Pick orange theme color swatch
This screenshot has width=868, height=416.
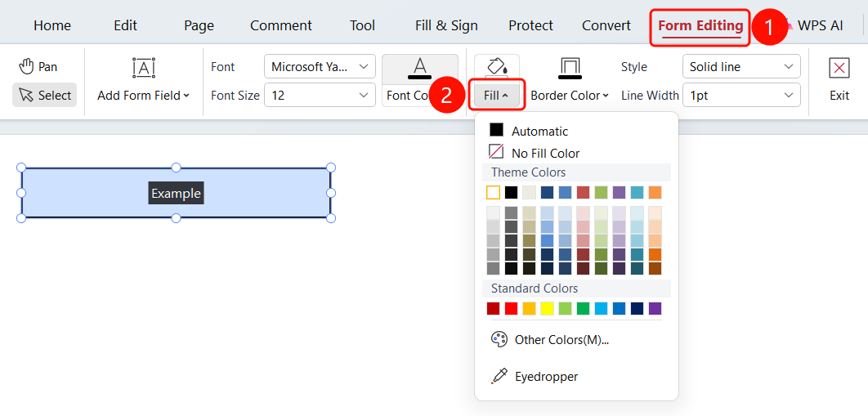point(655,193)
